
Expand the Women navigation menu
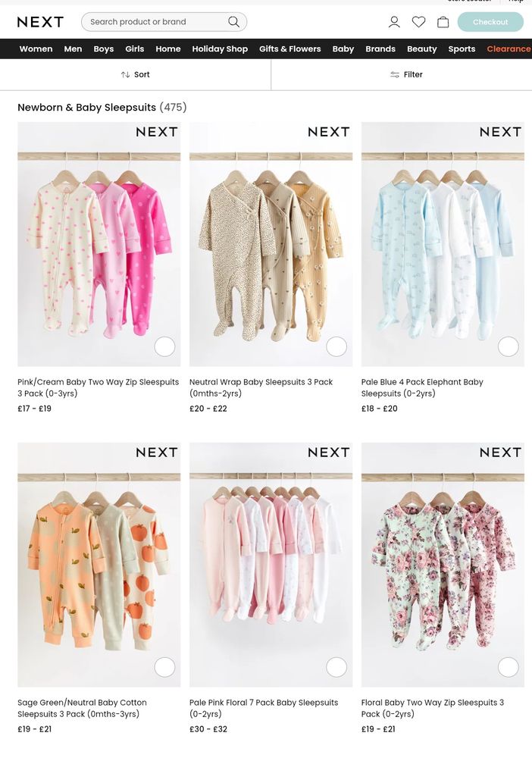coord(36,49)
